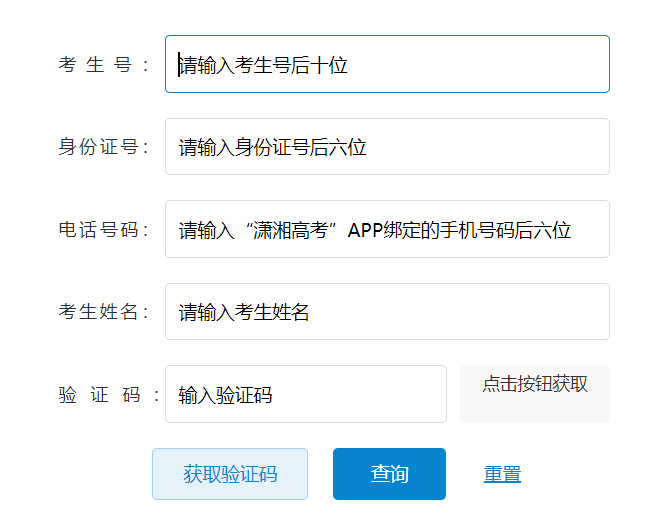Click field showing 请输入考生姓名 placeholder
Viewport: 664px width, 529px height.
click(387, 312)
